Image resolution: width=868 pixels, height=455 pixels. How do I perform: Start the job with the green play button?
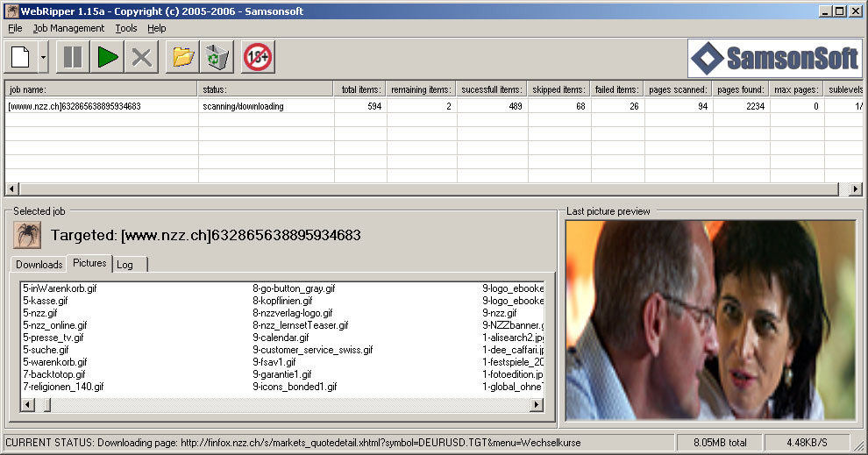pyautogui.click(x=107, y=57)
